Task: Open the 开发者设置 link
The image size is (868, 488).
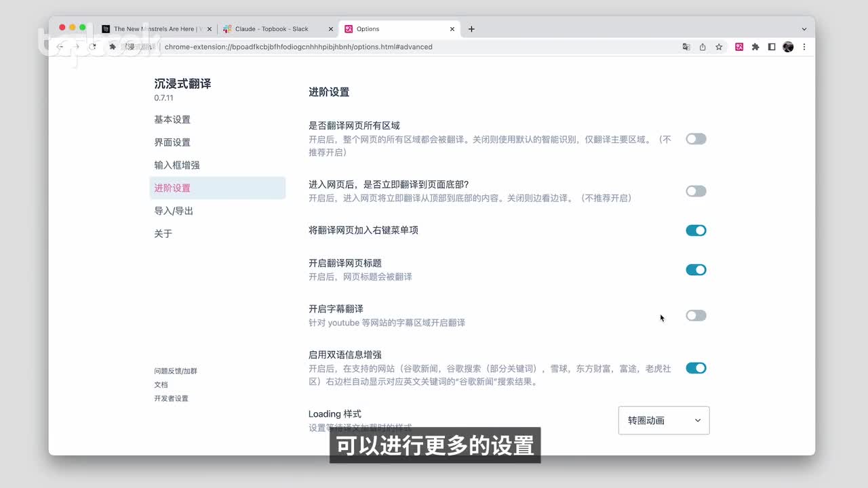Action: click(x=171, y=399)
